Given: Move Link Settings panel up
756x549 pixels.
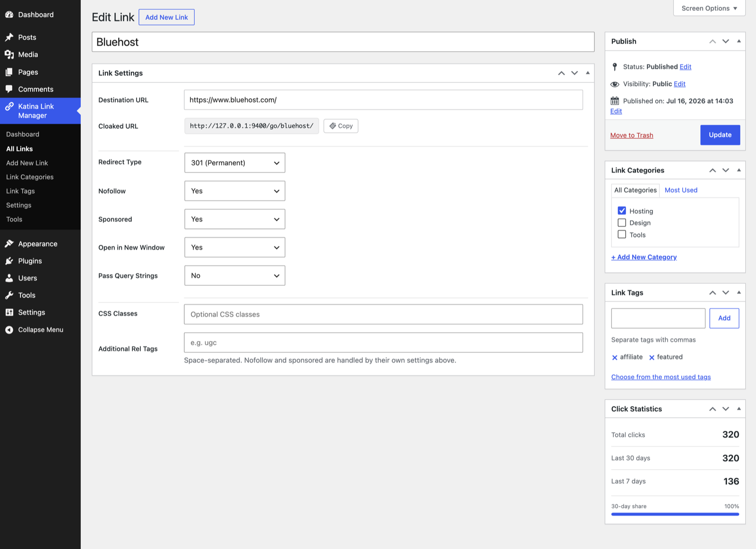Looking at the screenshot, I should point(561,73).
